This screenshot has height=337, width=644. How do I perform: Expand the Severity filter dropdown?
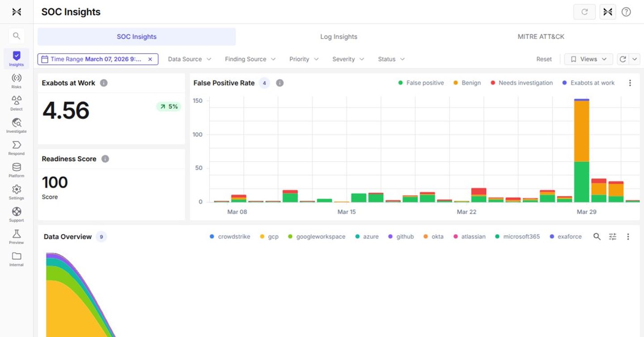(x=348, y=59)
